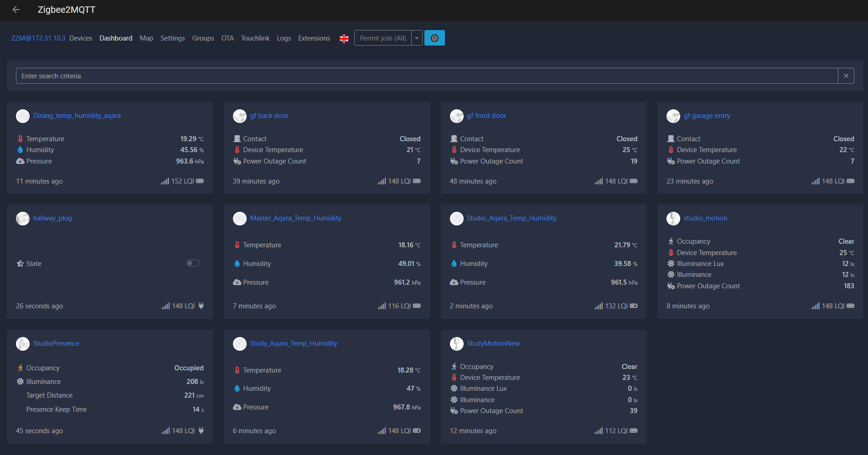This screenshot has height=455, width=868.
Task: Open gf back door device link
Action: click(x=269, y=116)
